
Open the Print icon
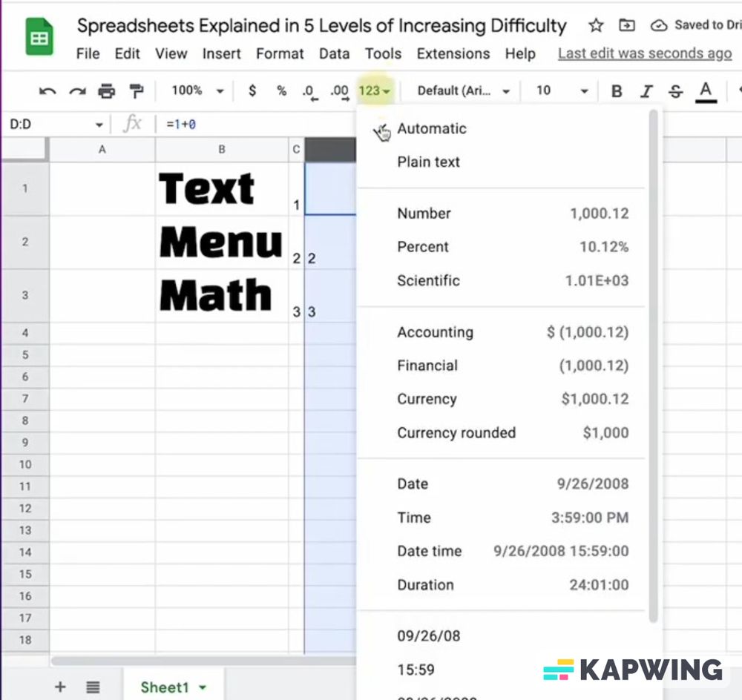coord(107,90)
